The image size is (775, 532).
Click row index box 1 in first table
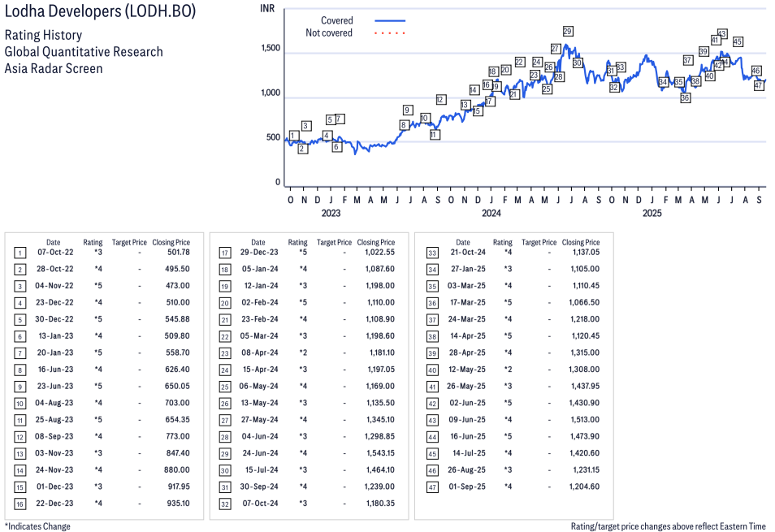(19, 253)
